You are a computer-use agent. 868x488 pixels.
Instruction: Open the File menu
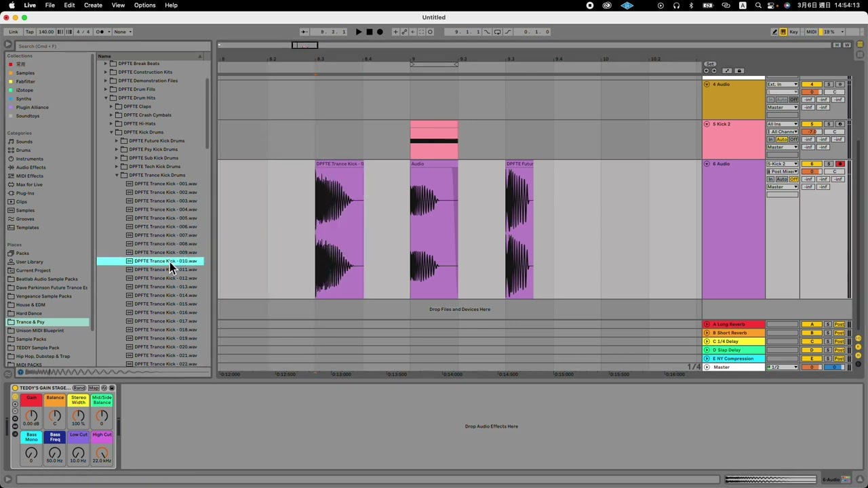click(50, 5)
